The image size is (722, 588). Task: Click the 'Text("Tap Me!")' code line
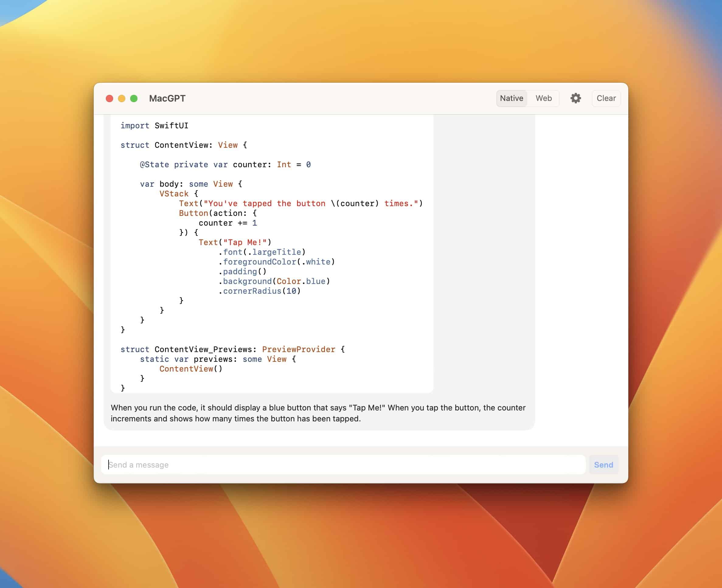click(x=235, y=243)
